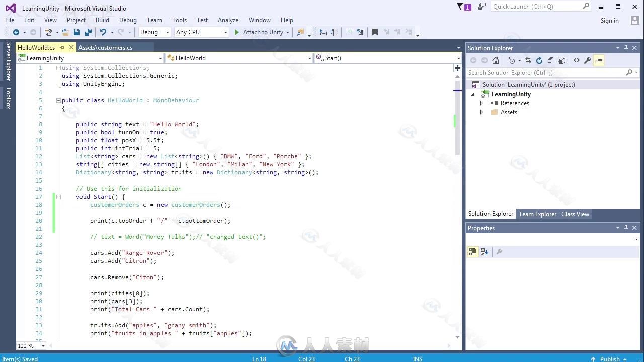
Task: Open the Toolbox side tab
Action: coord(8,98)
